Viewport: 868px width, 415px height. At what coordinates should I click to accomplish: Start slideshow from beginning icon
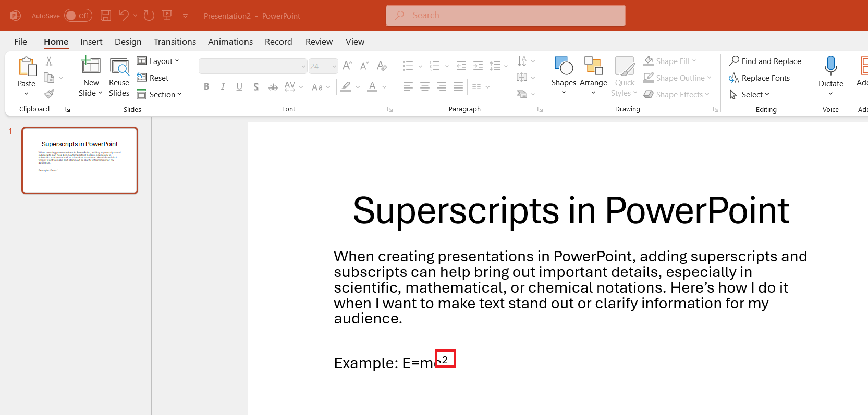tap(167, 16)
